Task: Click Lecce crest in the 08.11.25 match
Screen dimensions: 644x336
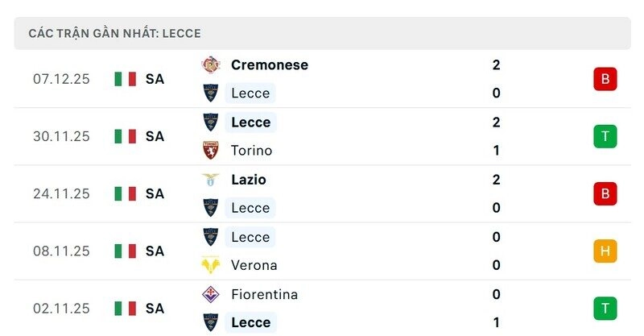Action: point(211,237)
